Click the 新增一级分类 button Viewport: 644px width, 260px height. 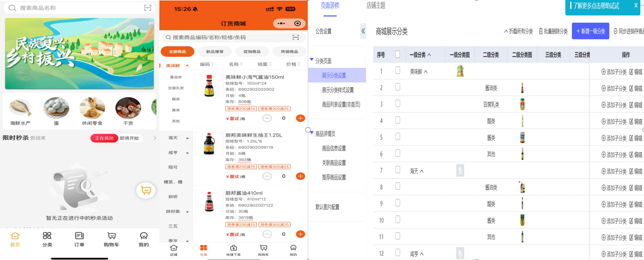[x=590, y=31]
